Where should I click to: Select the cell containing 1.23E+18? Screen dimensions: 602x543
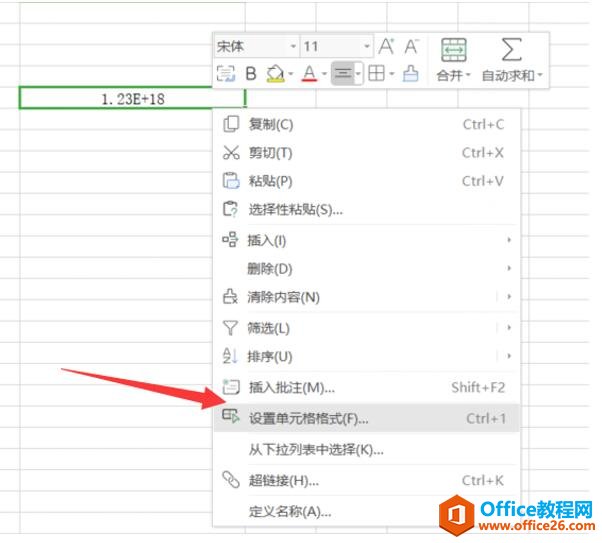click(133, 99)
